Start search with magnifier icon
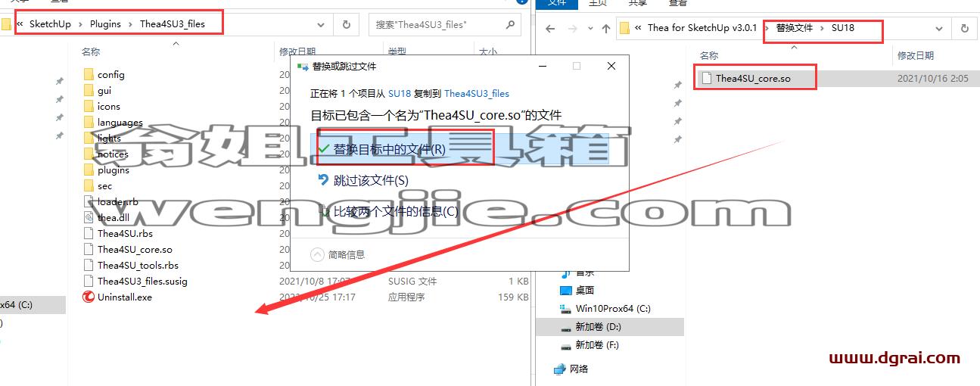Image resolution: width=980 pixels, height=386 pixels. tap(511, 24)
